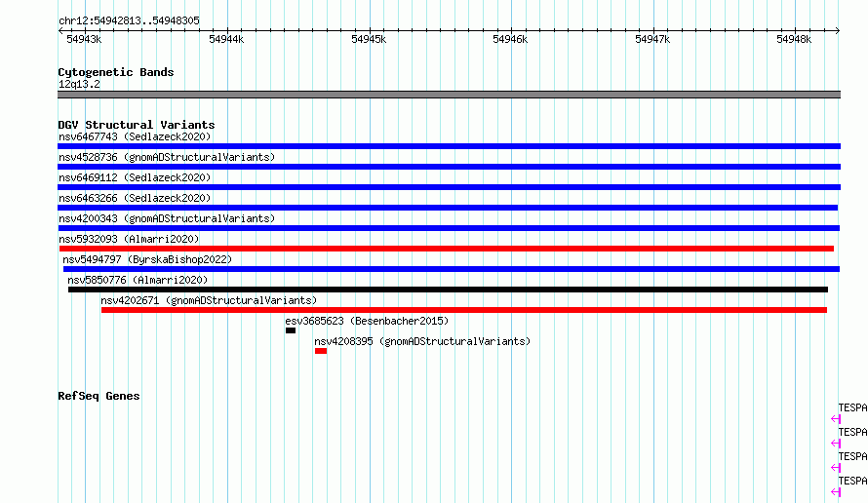Viewport: 868px width, 503px height.
Task: Select the 12q13.2 band label
Action: coord(79,84)
